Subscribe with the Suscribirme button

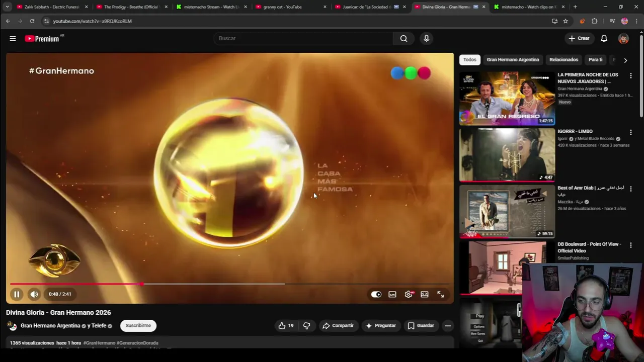[x=138, y=326]
